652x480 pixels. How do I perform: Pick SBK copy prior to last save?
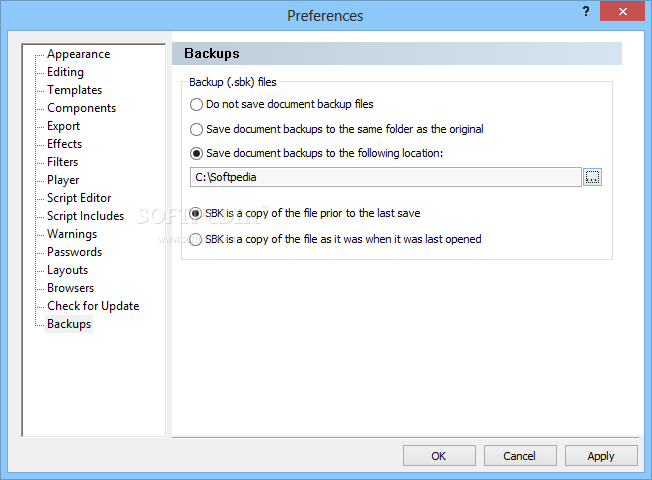(x=196, y=213)
